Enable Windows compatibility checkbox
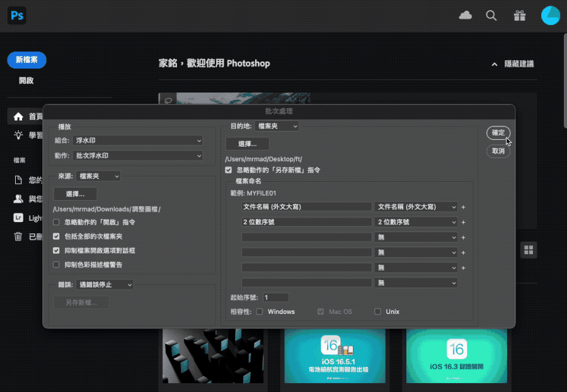This screenshot has width=567, height=392. (260, 311)
